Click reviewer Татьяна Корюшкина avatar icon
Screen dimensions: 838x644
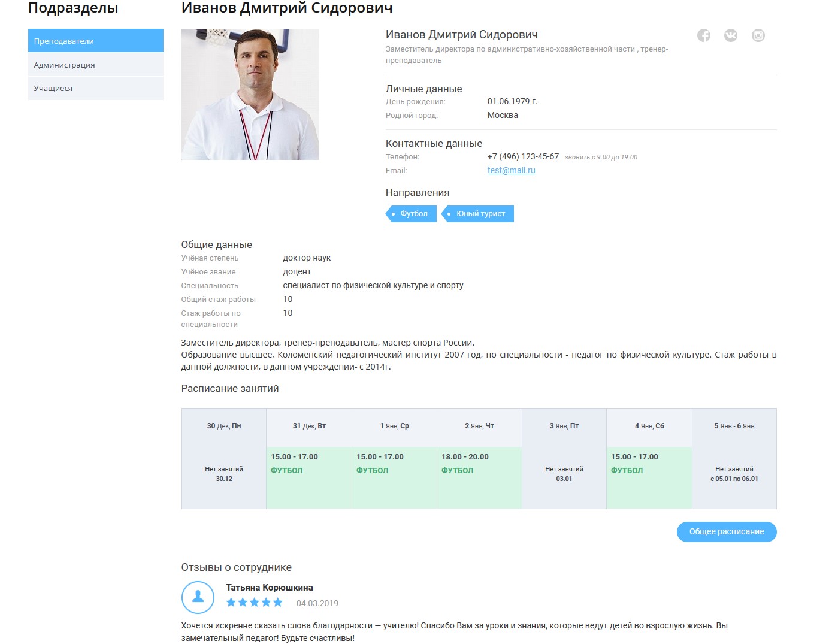point(198,597)
